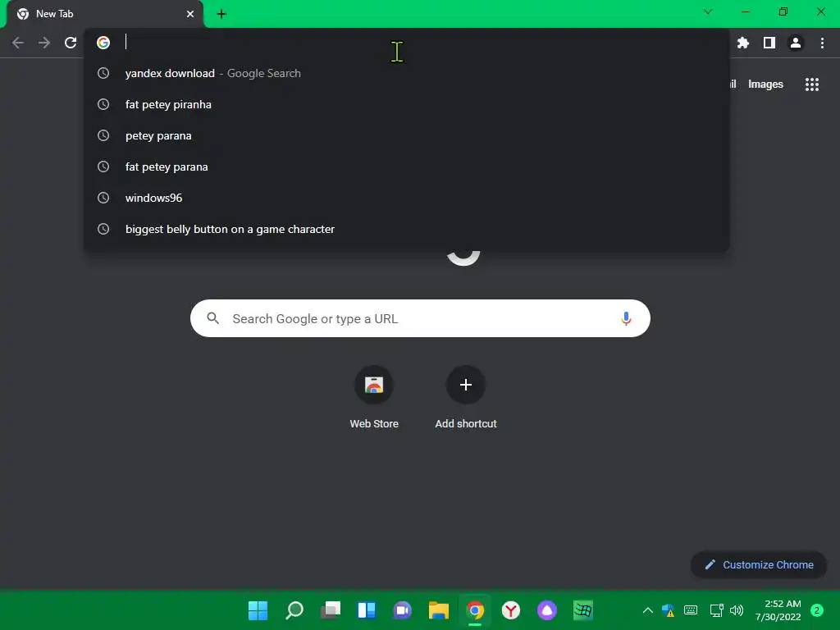Show hidden system tray icons
Screen dimensions: 840x630
(x=648, y=610)
